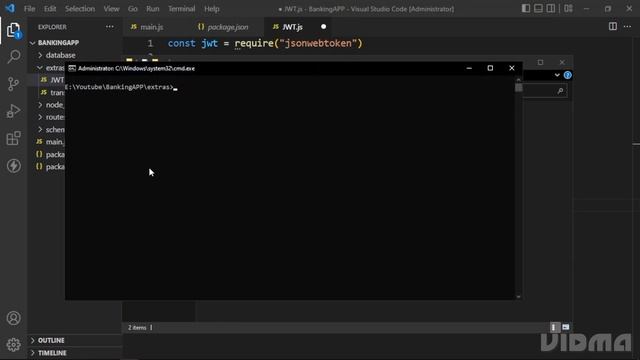This screenshot has height=360, width=640.
Task: Open the Go menu
Action: pos(133,9)
